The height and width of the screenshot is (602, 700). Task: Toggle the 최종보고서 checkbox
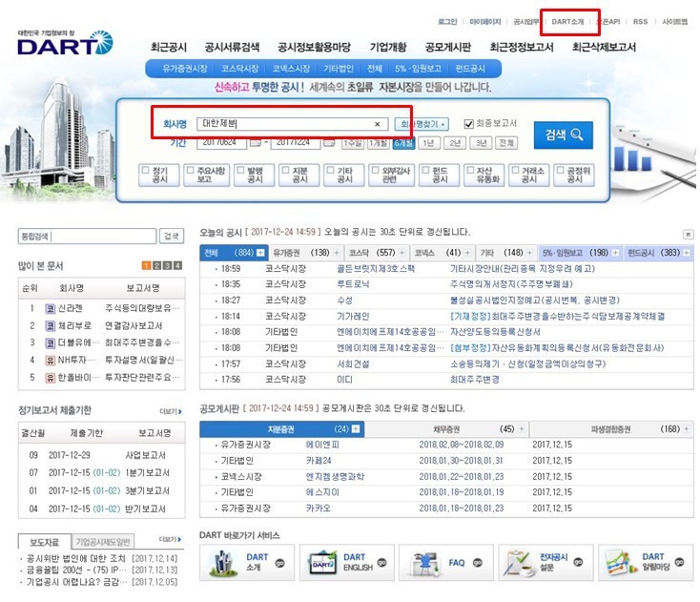pos(468,124)
